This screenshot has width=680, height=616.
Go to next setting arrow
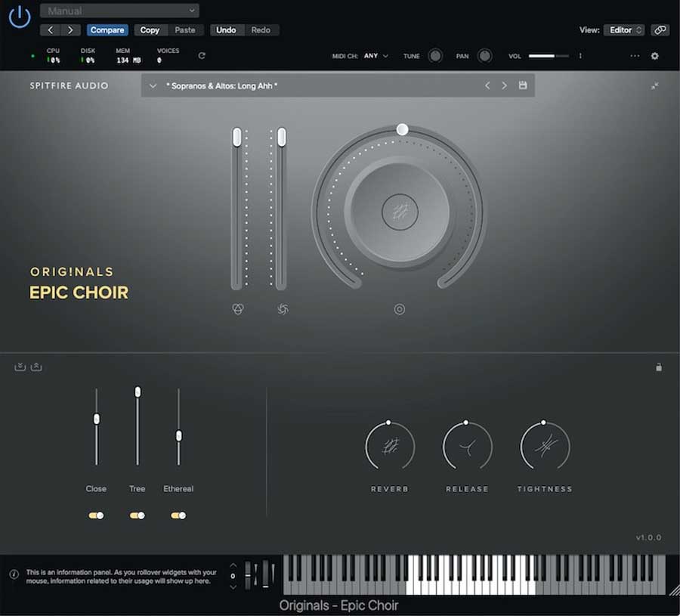(x=70, y=30)
